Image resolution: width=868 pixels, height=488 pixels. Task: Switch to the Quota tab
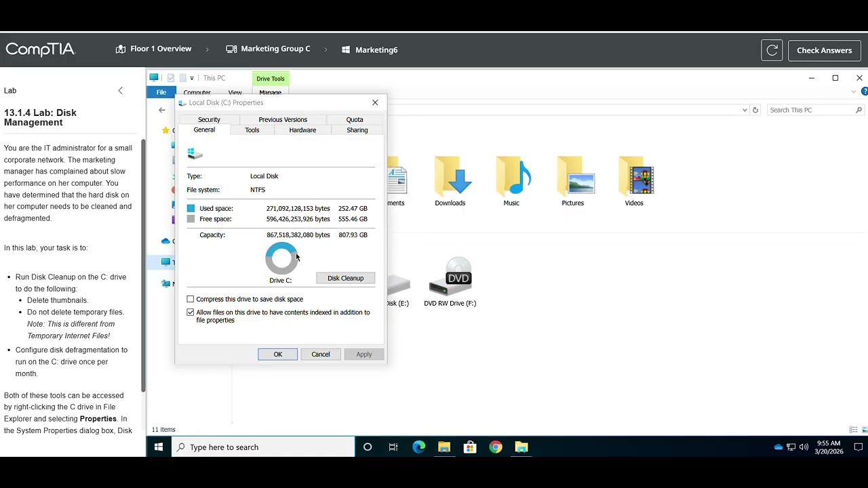355,119
